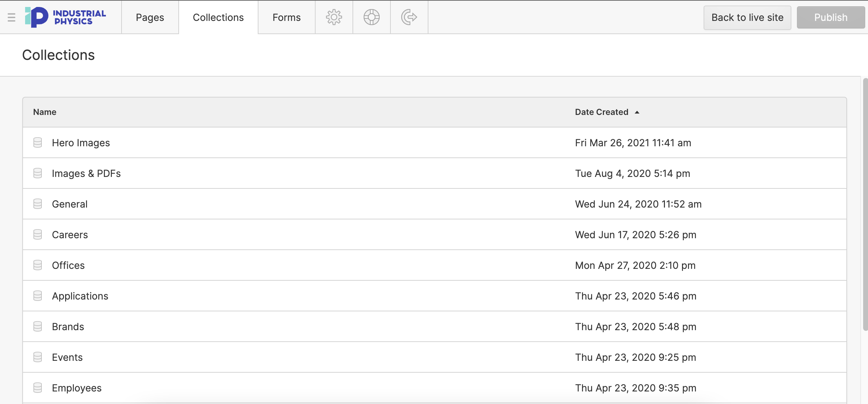The height and width of the screenshot is (404, 868).
Task: Open the settings gear icon
Action: [334, 17]
